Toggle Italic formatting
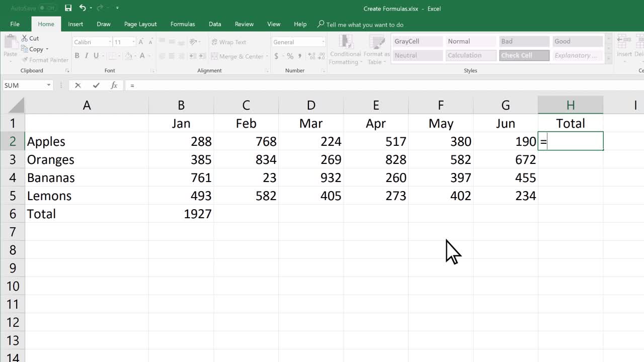 (x=87, y=56)
